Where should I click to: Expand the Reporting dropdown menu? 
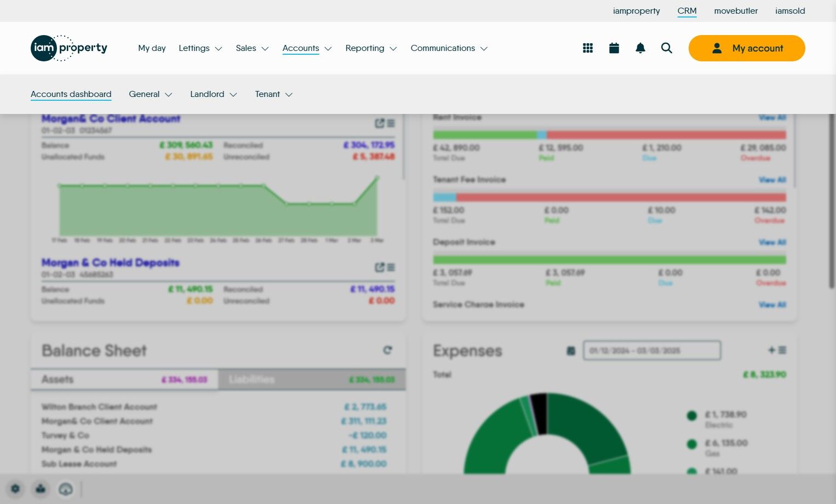click(x=371, y=48)
